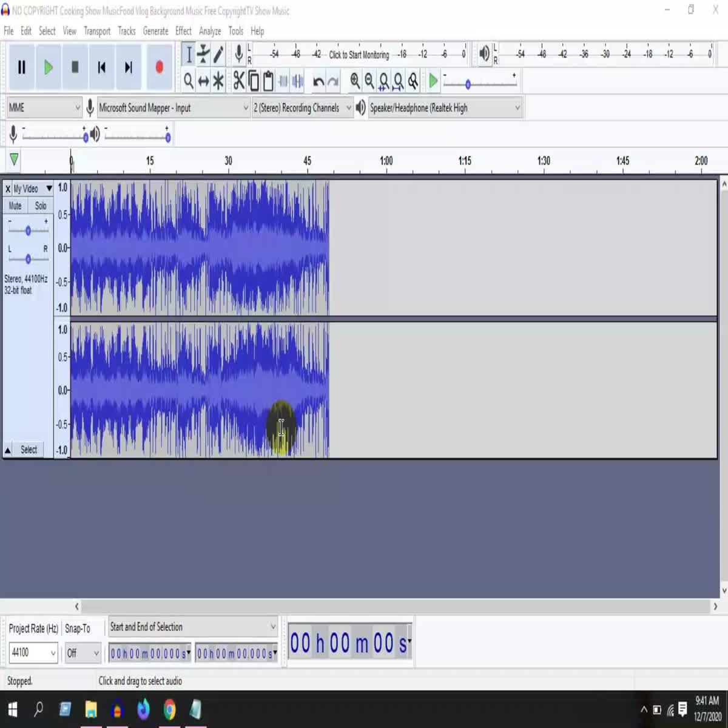Open the Snap-To dropdown currently set Off

tap(83, 653)
